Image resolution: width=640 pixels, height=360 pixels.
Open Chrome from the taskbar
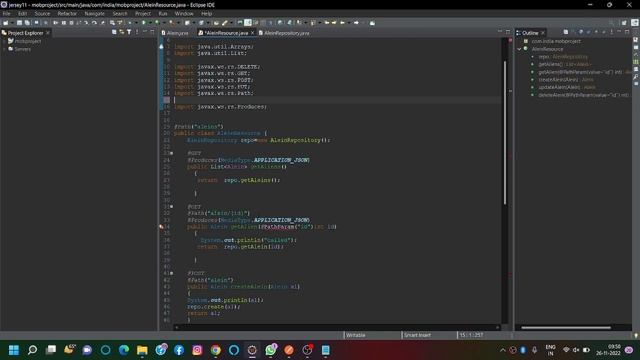tap(216, 350)
